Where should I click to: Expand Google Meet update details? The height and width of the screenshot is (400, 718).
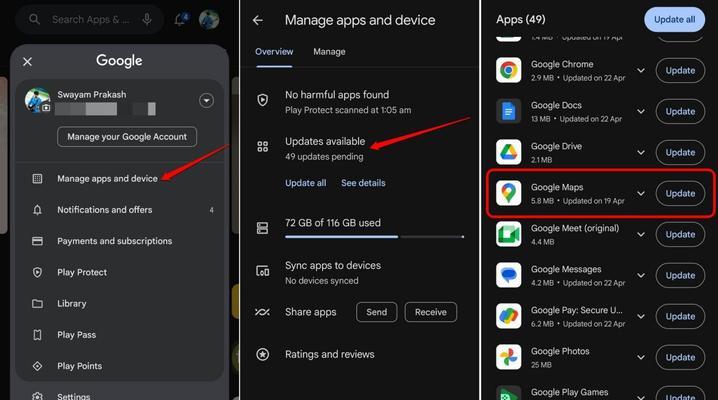(x=641, y=234)
